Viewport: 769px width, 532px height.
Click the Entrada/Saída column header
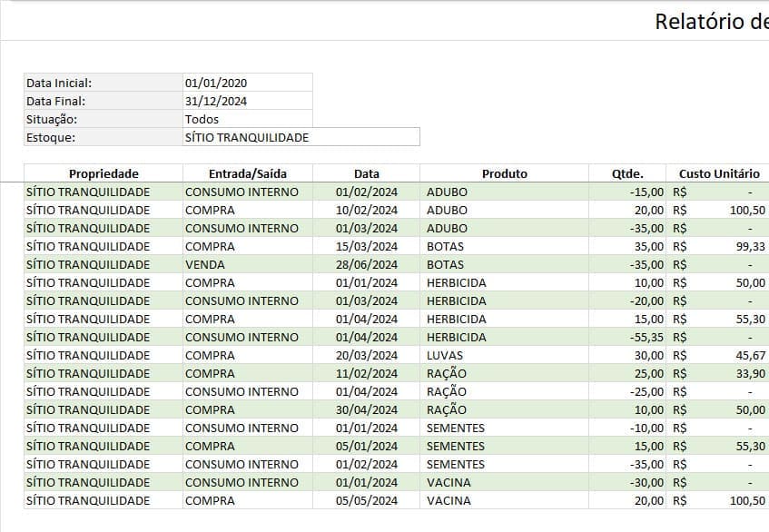tap(248, 173)
